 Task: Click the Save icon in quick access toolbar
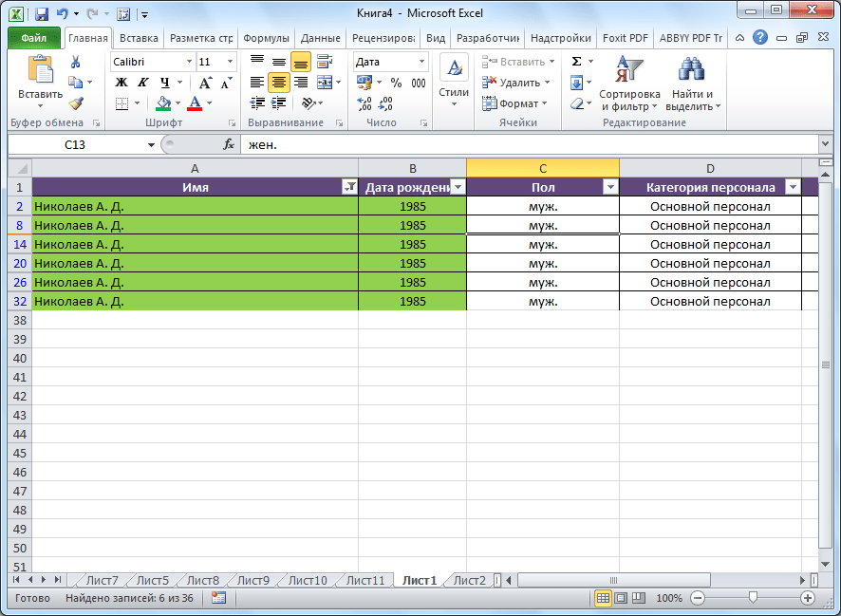(x=42, y=14)
